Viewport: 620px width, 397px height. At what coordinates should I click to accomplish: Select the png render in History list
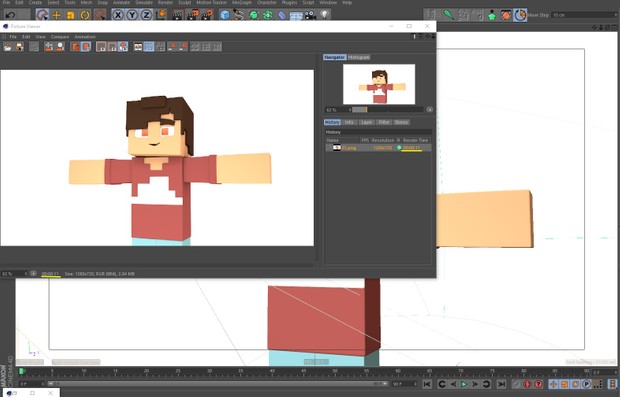pos(378,147)
